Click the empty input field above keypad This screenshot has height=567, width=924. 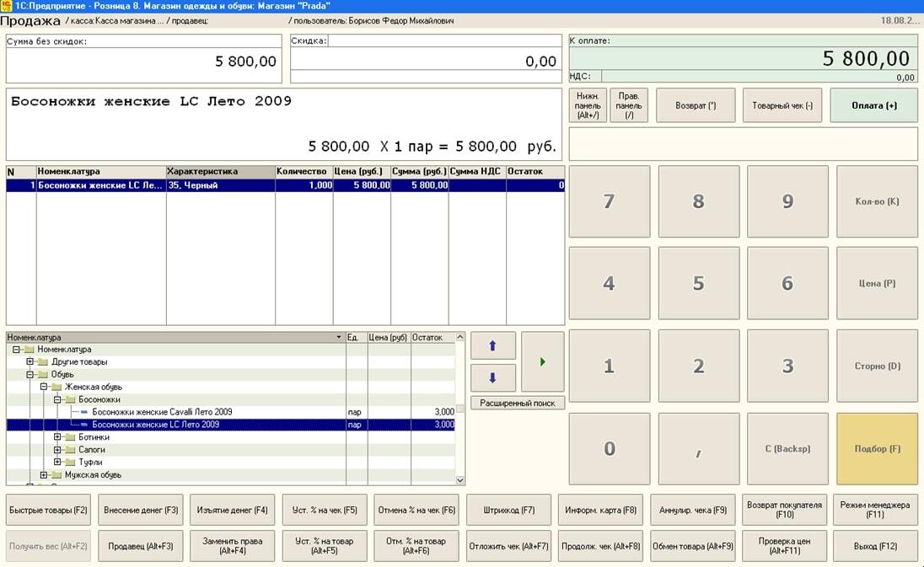743,144
